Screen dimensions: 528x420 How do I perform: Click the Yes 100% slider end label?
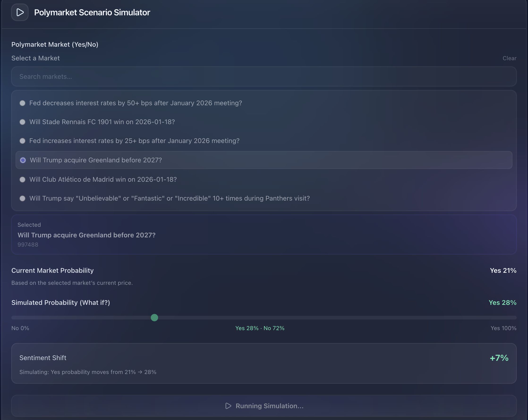coord(503,328)
